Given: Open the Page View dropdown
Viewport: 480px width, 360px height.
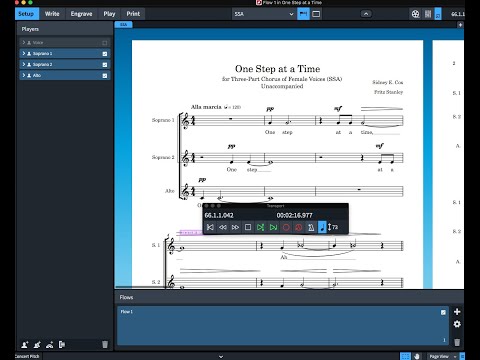Looking at the screenshot, I should (x=443, y=356).
